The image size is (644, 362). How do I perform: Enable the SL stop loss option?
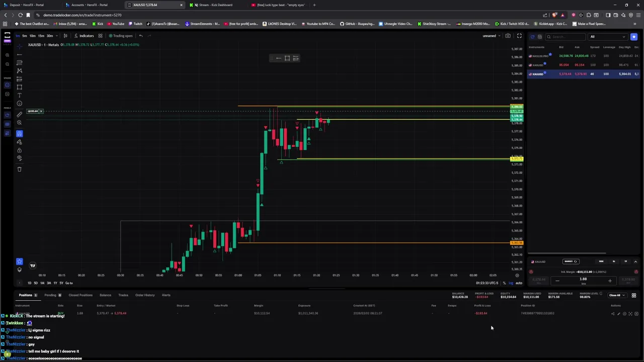click(x=614, y=261)
